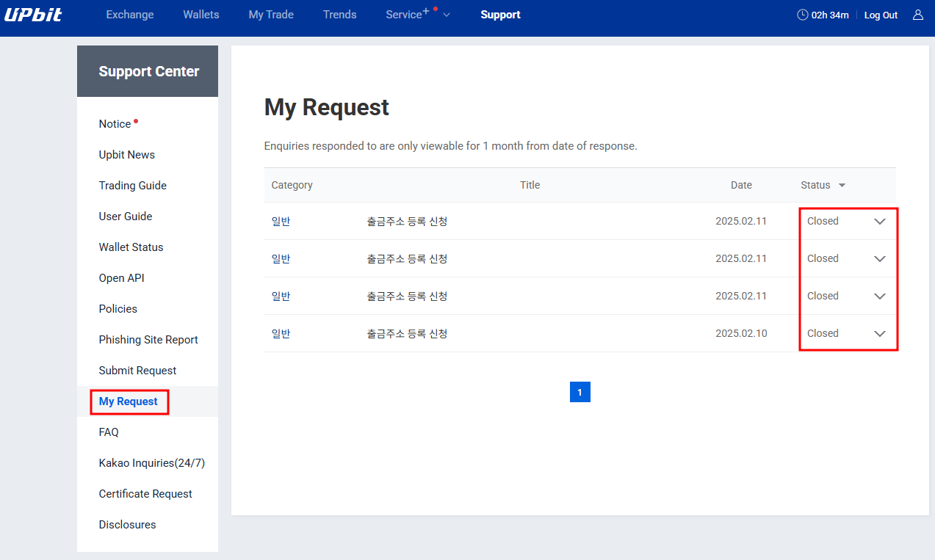
Task: Go to Kakao Inquiries(24/7)
Action: [151, 463]
